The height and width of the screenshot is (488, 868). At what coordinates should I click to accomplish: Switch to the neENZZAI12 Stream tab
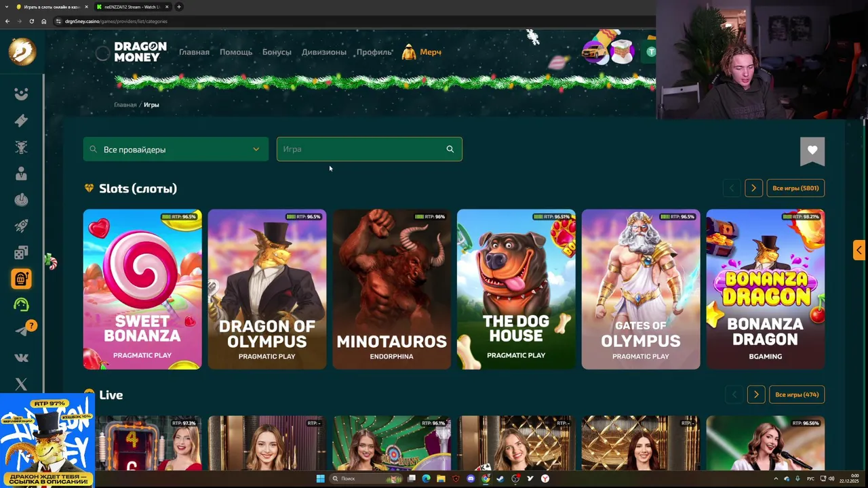[132, 7]
